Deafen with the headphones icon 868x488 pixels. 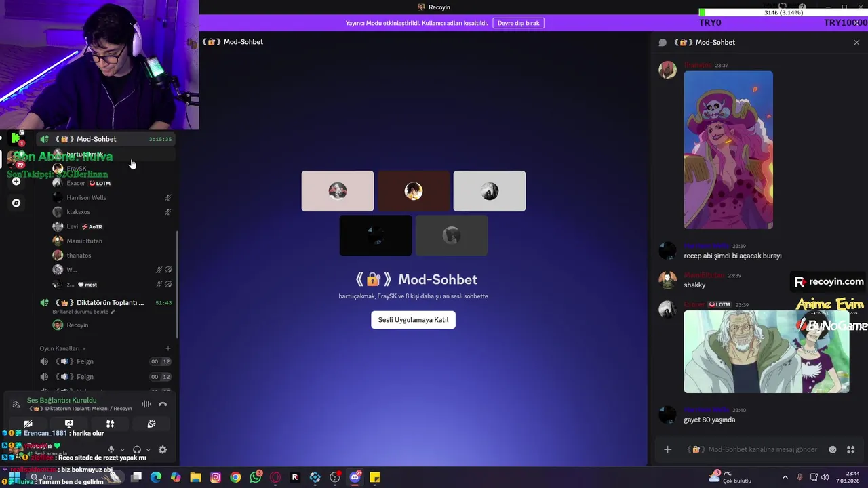[x=137, y=449]
